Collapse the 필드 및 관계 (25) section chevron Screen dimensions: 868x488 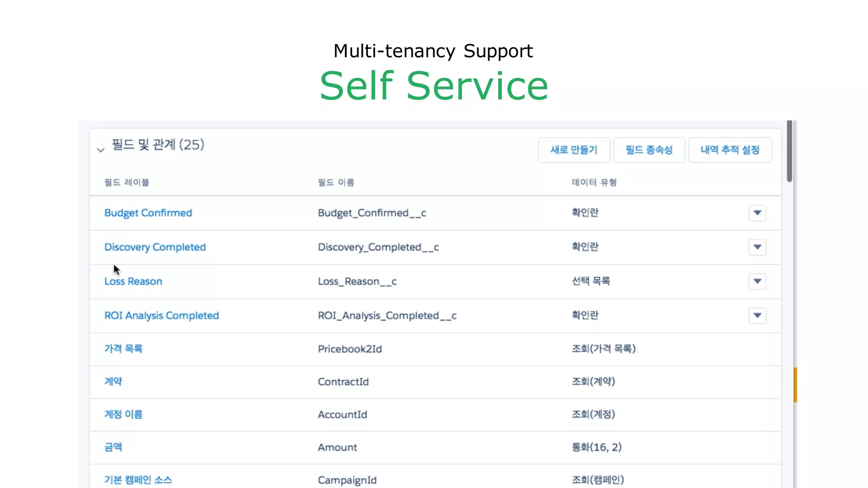click(100, 150)
